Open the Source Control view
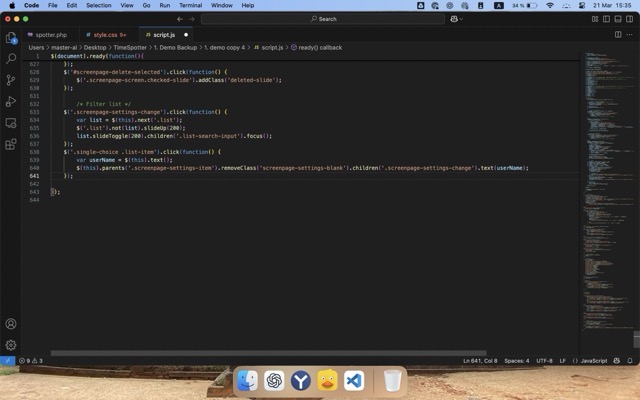 [x=11, y=80]
